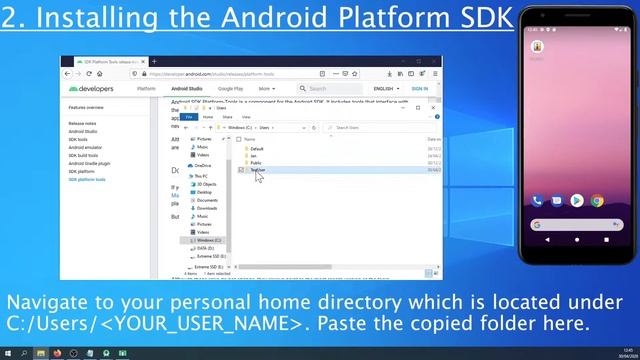Go back in File Explorer navigation
Viewport: 640px width, 360px height.
point(186,128)
